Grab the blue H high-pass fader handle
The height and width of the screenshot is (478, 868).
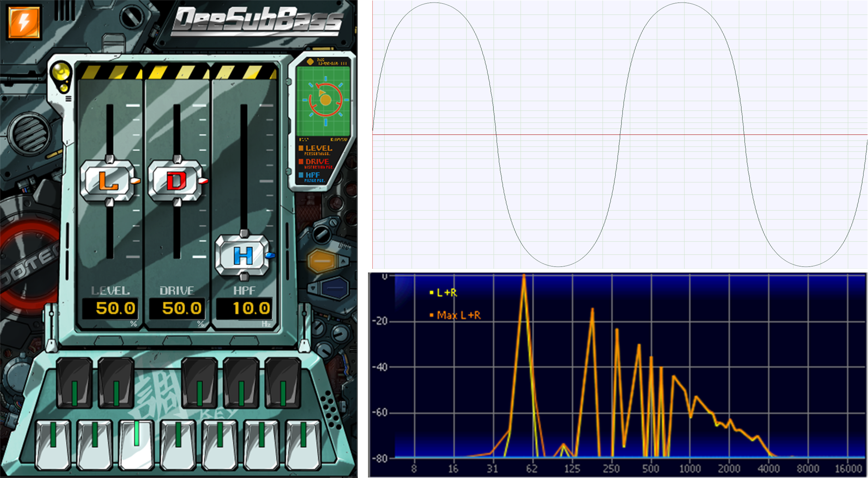point(243,256)
